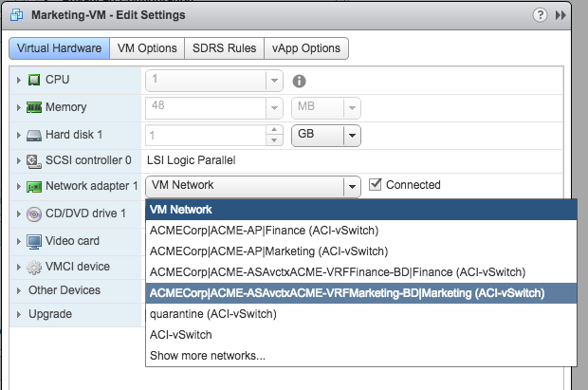The height and width of the screenshot is (390, 588).
Task: Decrease Hard disk 1 size with down stepper
Action: point(274,140)
